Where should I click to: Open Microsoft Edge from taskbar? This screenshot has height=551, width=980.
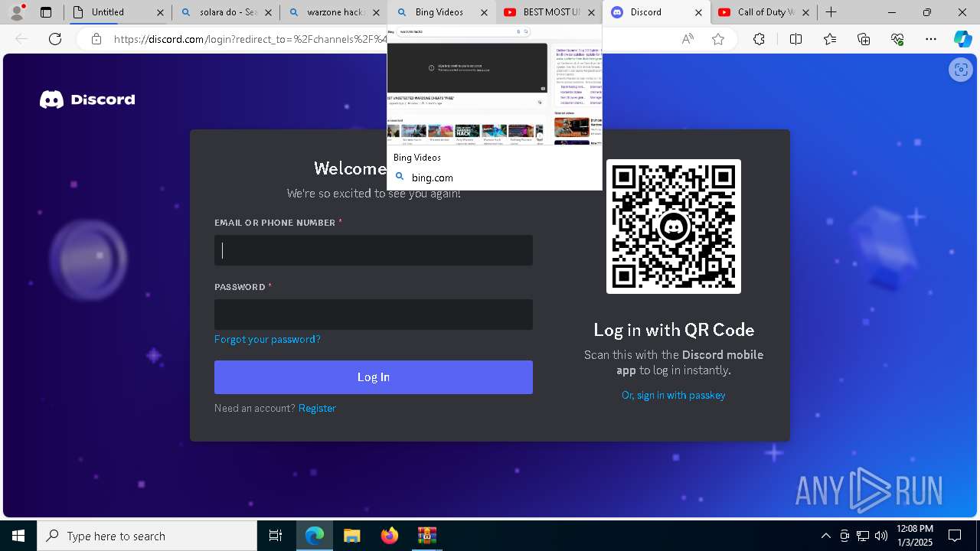(x=315, y=536)
